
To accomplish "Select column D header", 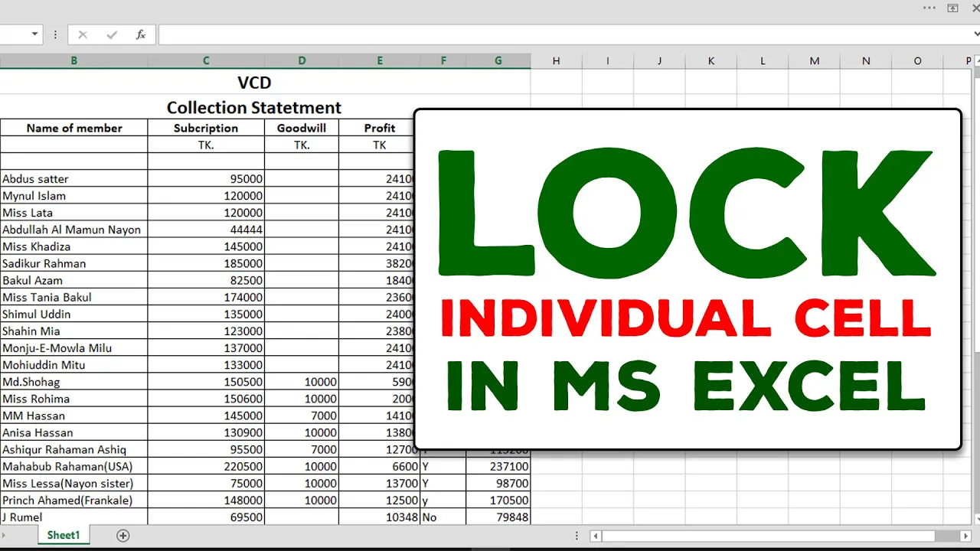I will (x=302, y=60).
